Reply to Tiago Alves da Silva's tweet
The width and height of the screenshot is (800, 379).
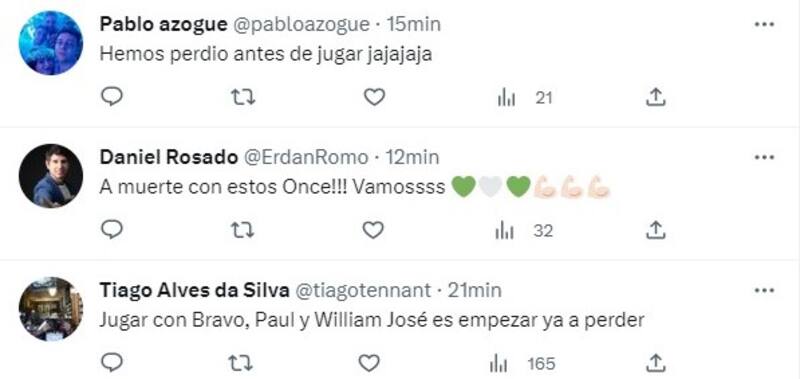pos(111,363)
